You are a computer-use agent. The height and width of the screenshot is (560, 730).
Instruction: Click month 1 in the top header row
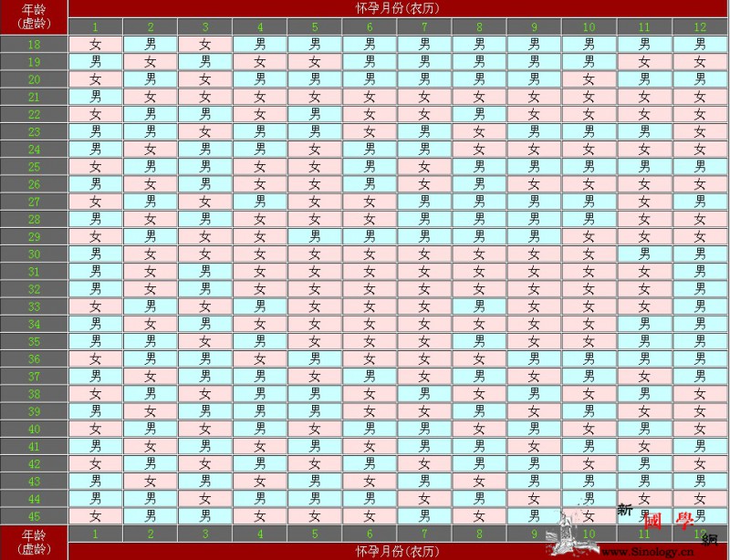click(x=96, y=27)
